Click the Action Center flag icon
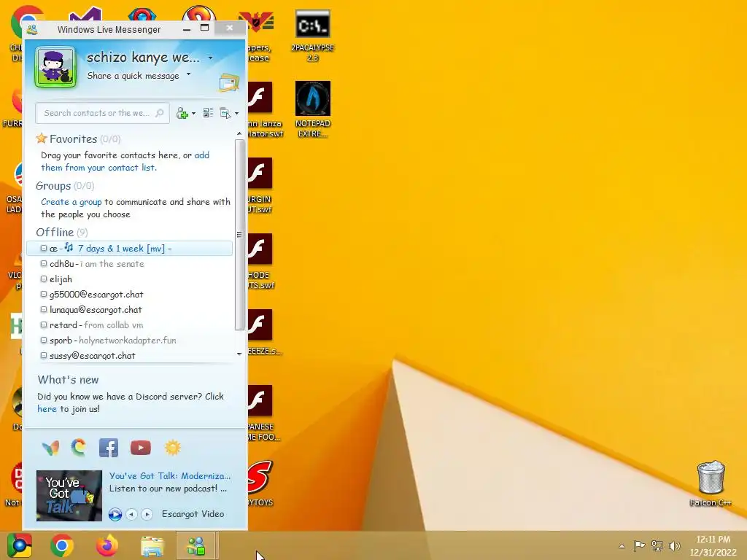Screen dimensions: 747x560 click(639, 545)
